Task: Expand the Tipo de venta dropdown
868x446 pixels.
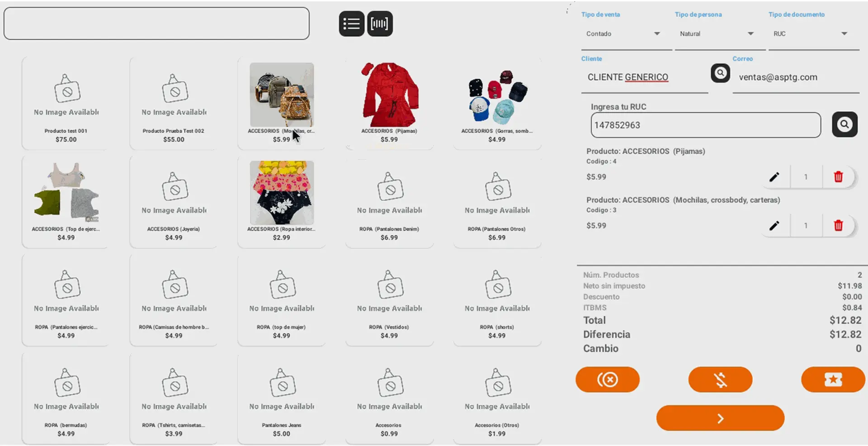Action: click(x=626, y=34)
